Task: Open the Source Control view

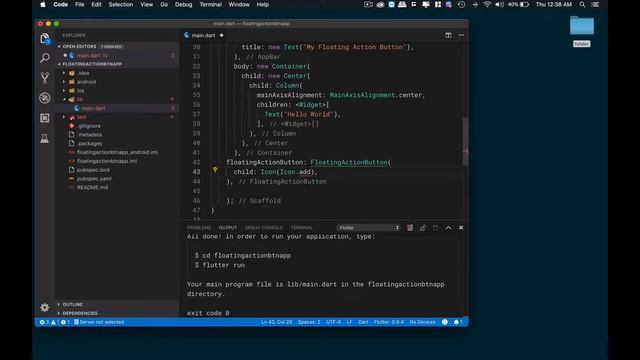Action: pos(45,78)
